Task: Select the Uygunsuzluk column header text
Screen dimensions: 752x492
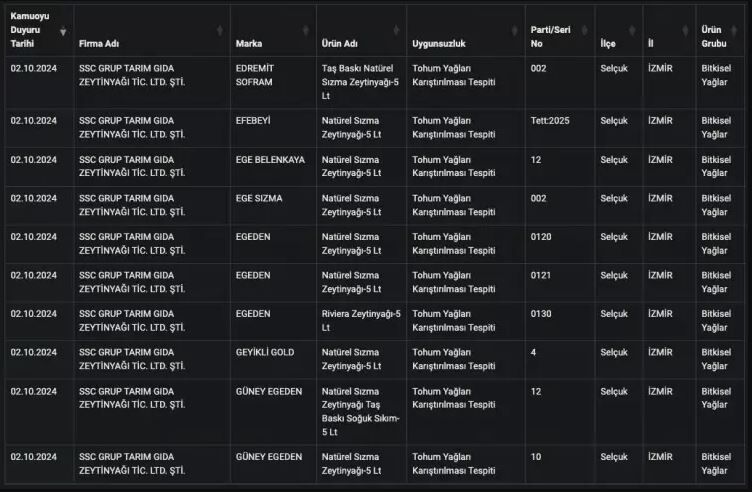Action: click(x=439, y=45)
